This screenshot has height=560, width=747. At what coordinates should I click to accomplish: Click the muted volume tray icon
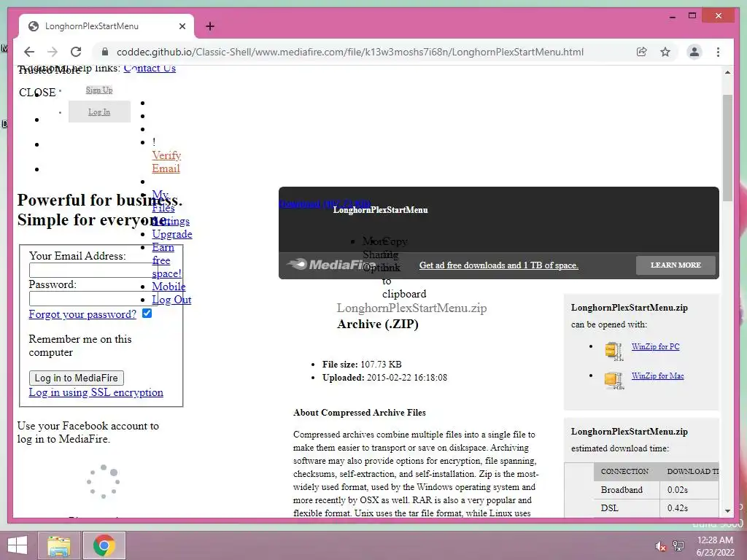[660, 545]
